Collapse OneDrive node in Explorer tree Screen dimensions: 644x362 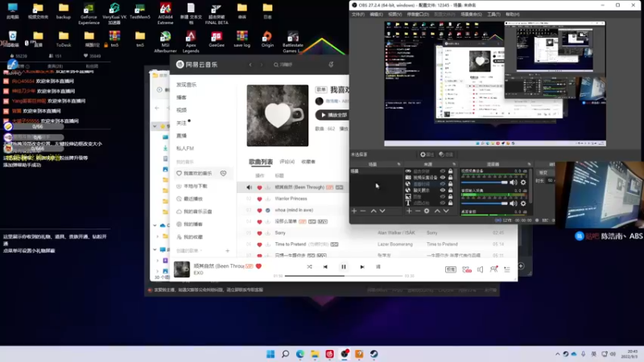point(155,225)
